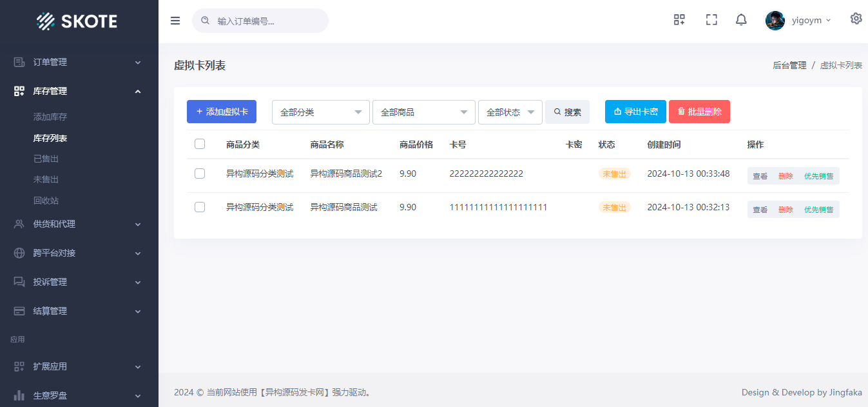
Task: Go to 回收站 in the sidebar
Action: coord(46,201)
